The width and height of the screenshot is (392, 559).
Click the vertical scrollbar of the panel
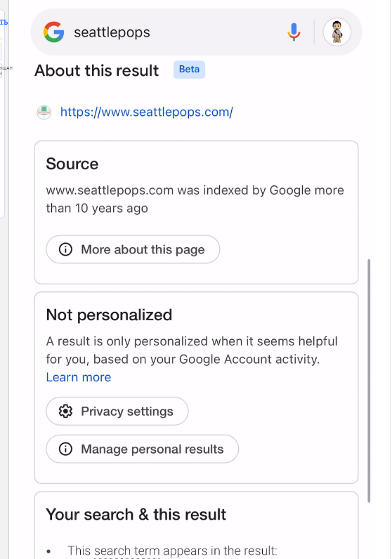[369, 381]
